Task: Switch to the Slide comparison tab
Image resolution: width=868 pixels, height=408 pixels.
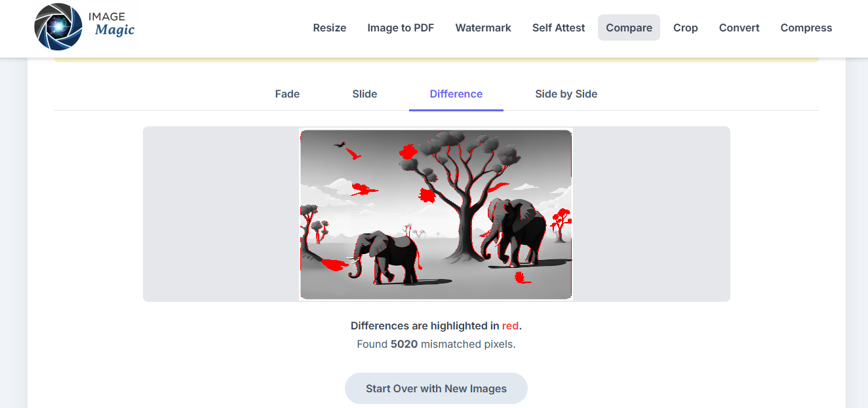Action: tap(365, 94)
